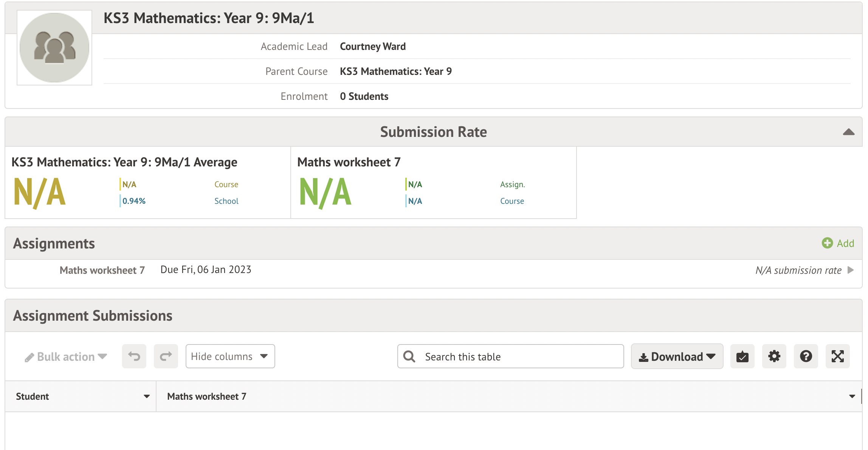Expand table to fullscreen
Image resolution: width=868 pixels, height=450 pixels.
coord(837,356)
